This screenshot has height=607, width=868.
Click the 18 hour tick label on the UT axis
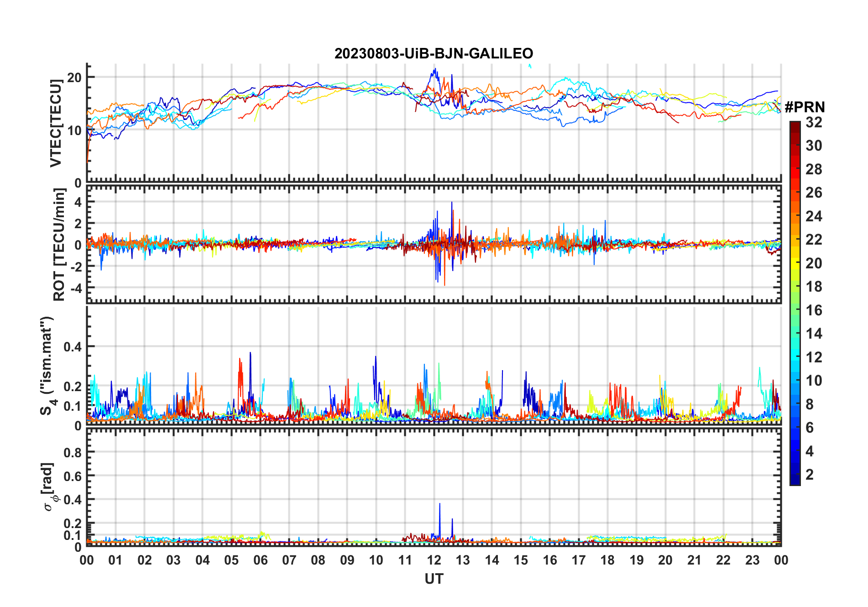coord(607,560)
